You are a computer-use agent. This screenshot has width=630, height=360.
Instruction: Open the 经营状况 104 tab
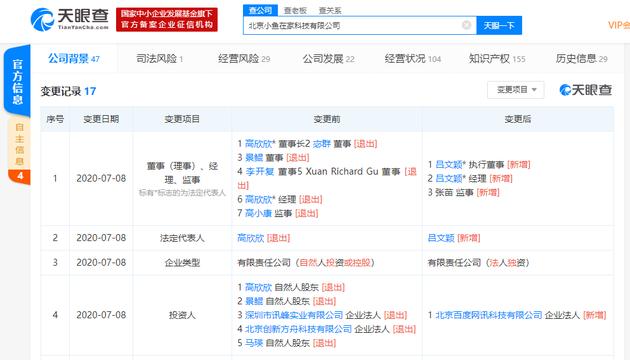(413, 59)
